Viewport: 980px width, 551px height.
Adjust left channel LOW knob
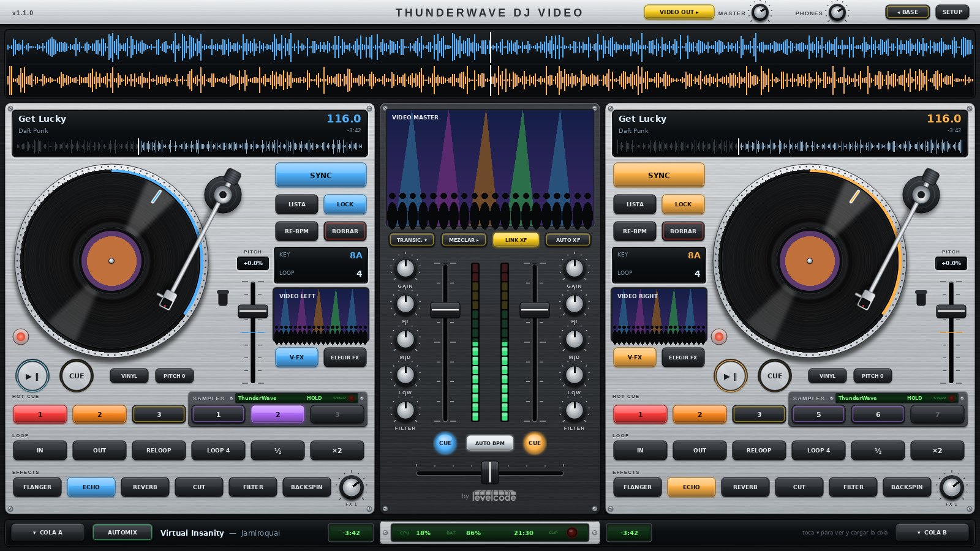pos(405,374)
